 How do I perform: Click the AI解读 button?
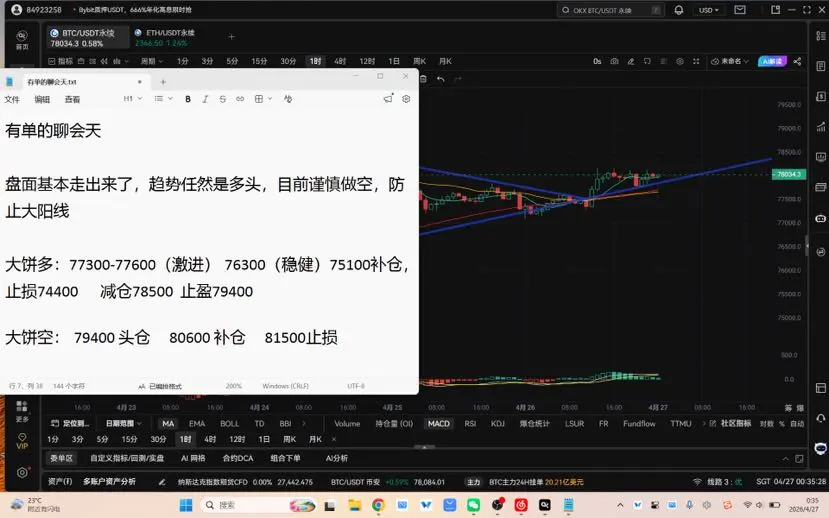coord(772,61)
